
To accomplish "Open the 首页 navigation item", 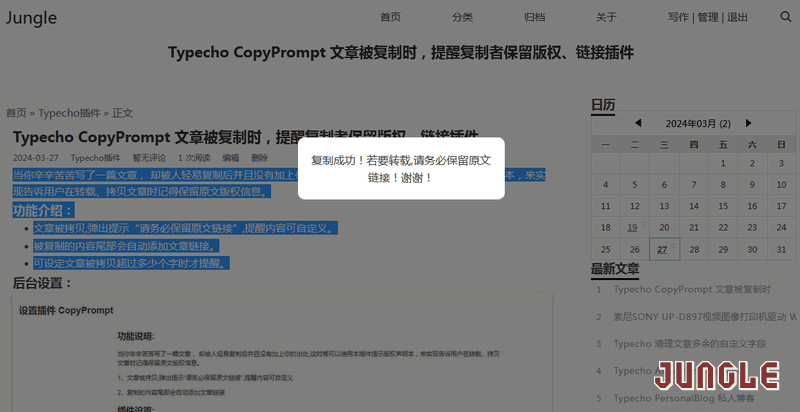I will click(390, 17).
